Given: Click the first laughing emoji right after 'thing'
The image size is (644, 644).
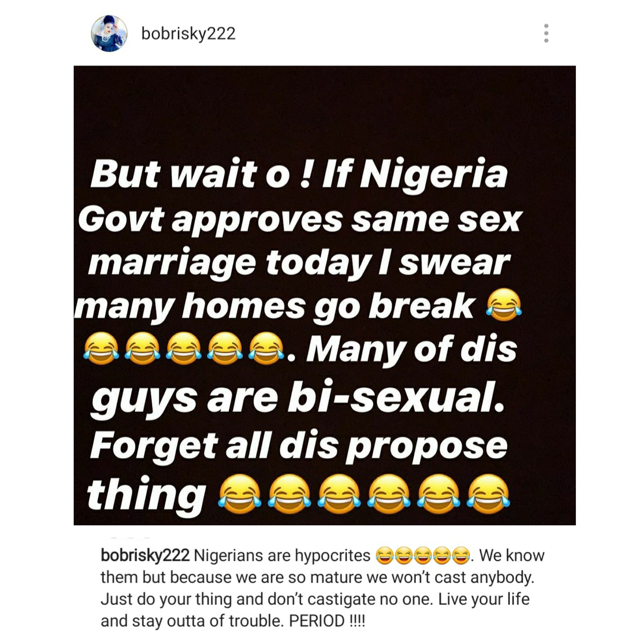Looking at the screenshot, I should (239, 494).
